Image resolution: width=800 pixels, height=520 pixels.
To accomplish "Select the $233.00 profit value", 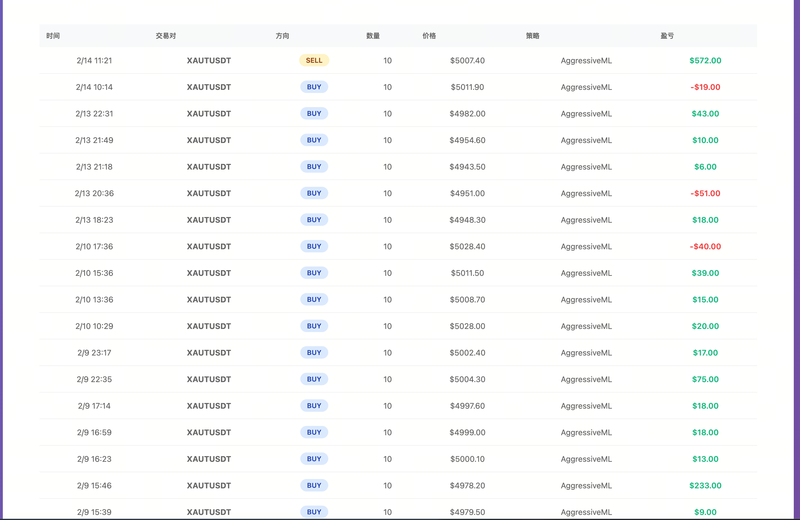I will point(705,486).
